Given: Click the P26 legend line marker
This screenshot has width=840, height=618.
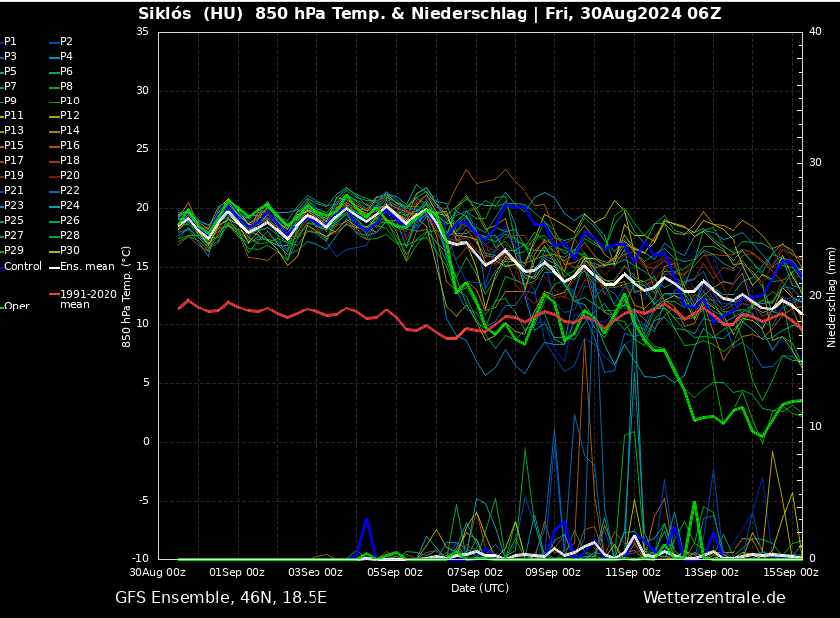Looking at the screenshot, I should pyautogui.click(x=54, y=221).
